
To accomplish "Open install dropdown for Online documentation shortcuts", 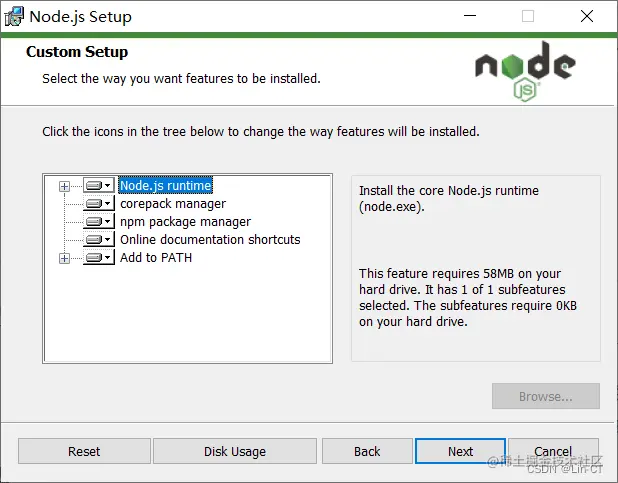I will click(x=99, y=239).
